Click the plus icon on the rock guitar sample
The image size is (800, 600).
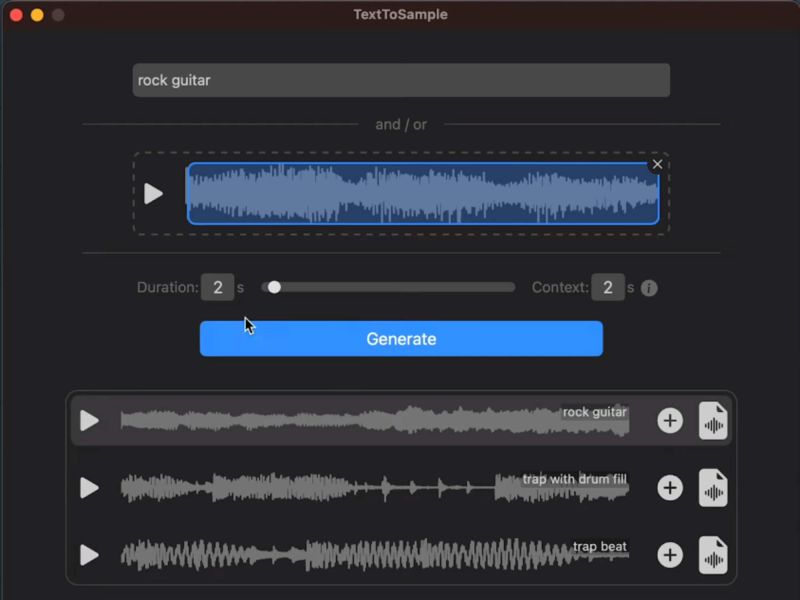pos(670,420)
